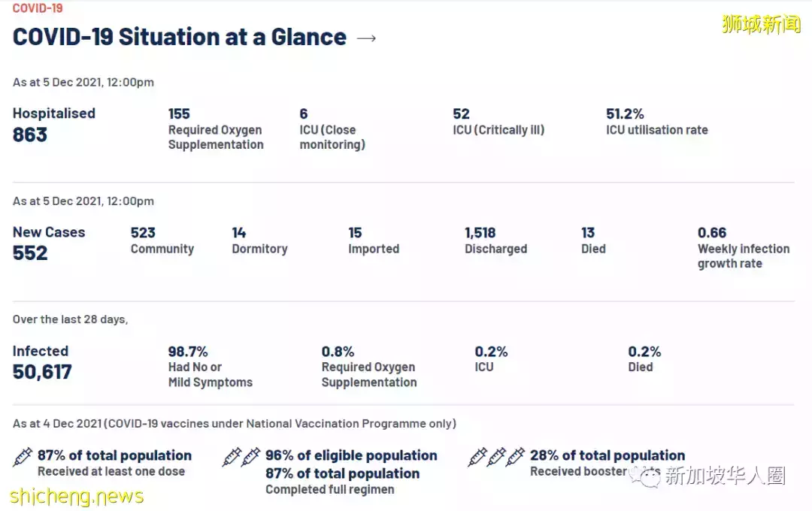The height and width of the screenshot is (511, 812).
Task: Click the 1,518 Discharged figure
Action: [x=495, y=240]
